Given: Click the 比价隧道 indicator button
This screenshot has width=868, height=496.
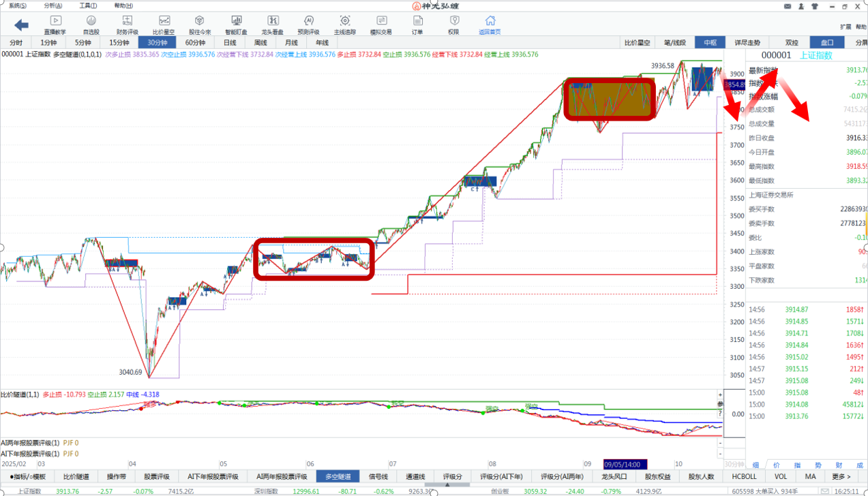Looking at the screenshot, I should tap(76, 477).
